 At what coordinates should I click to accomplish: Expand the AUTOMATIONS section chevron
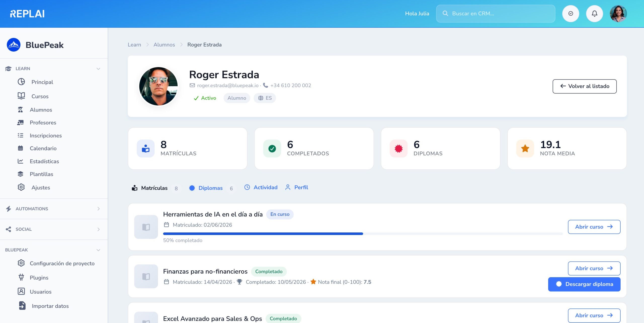(x=98, y=209)
